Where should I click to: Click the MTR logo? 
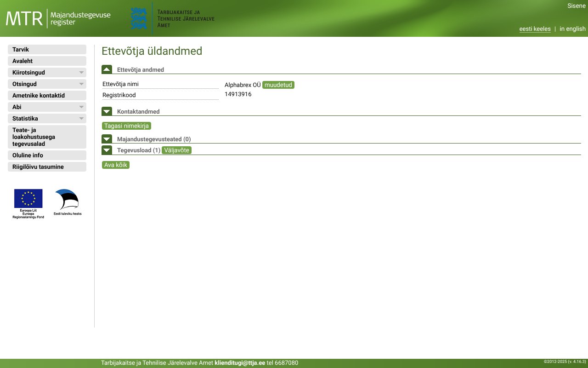point(23,18)
